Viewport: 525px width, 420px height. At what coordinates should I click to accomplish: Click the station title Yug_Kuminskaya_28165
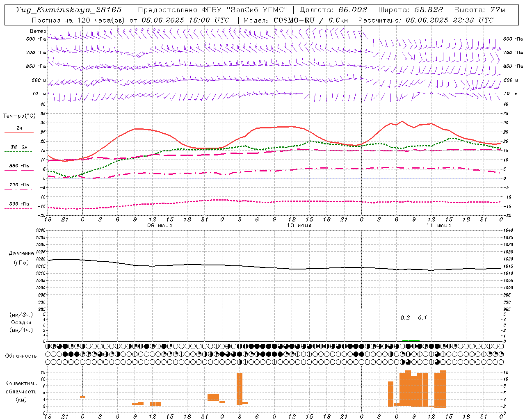68,10
